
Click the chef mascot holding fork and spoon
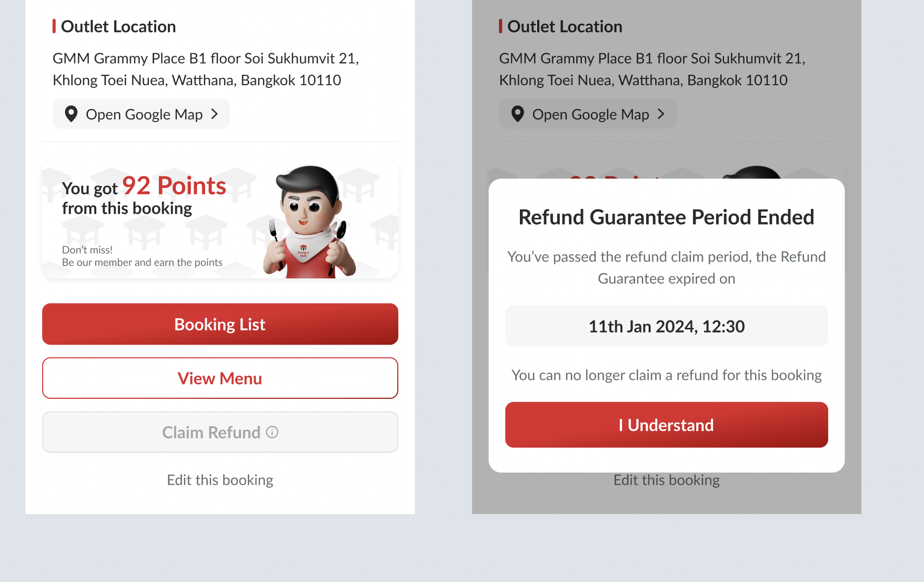point(309,222)
